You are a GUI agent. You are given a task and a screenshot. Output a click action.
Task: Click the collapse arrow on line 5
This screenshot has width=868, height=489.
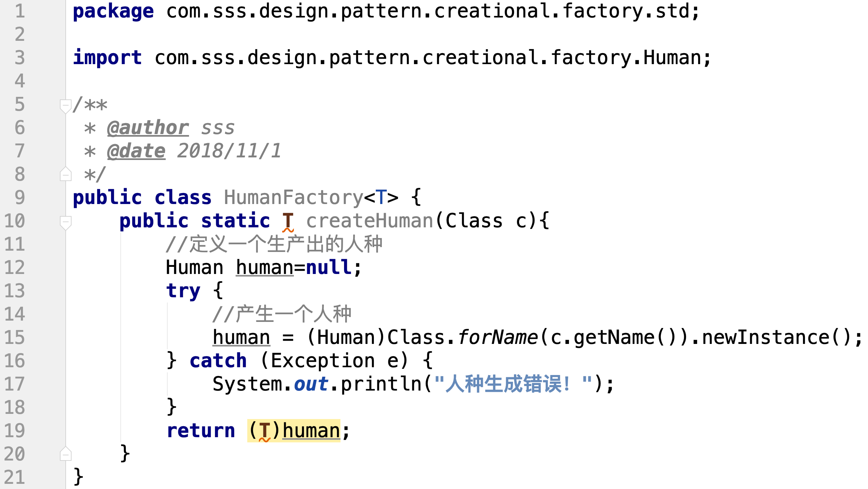(64, 105)
